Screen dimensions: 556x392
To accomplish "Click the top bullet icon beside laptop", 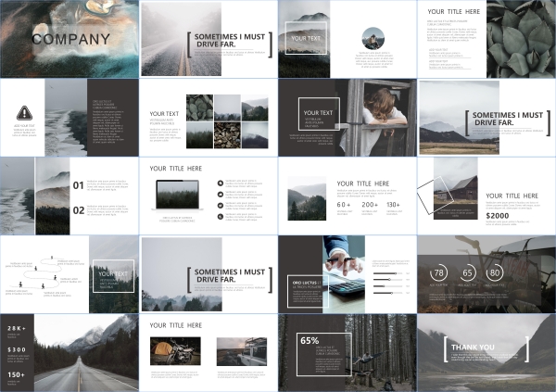I will [221, 183].
